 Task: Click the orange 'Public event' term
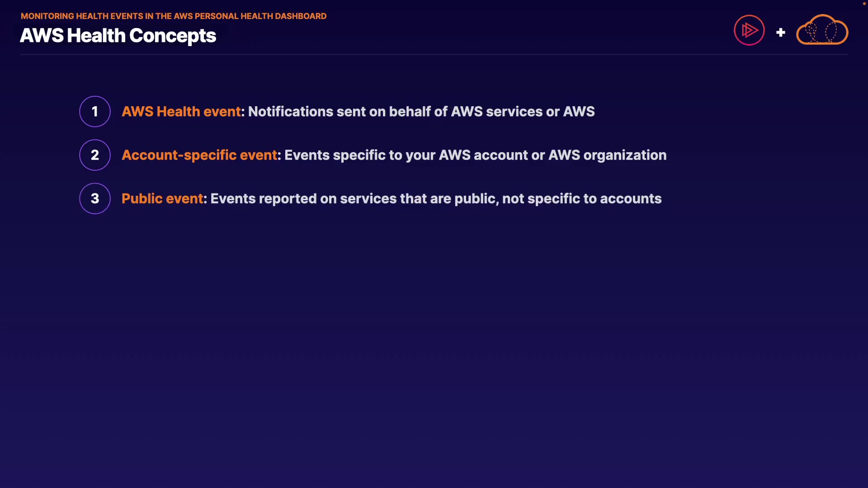162,198
